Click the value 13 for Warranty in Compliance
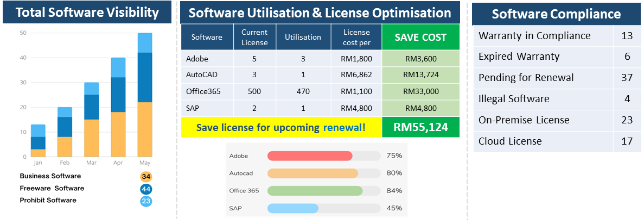Image resolution: width=644 pixels, height=224 pixels. [627, 36]
